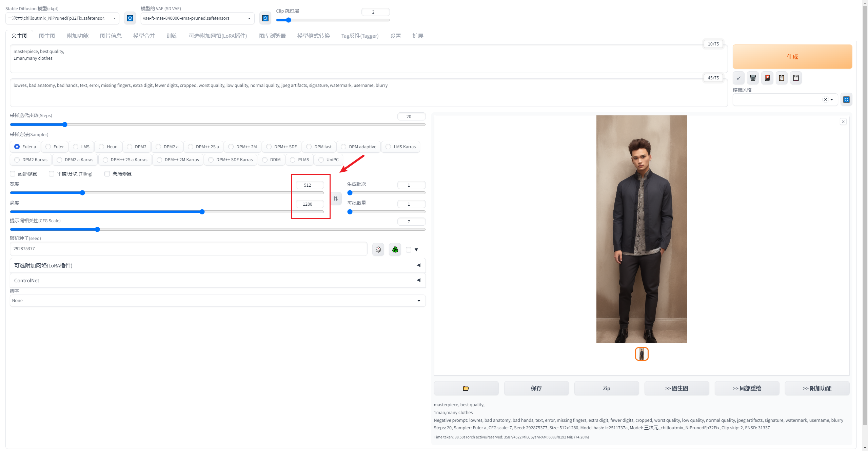Enable the 高清修复 hires fix checkbox
This screenshot has height=451, width=868.
click(107, 174)
